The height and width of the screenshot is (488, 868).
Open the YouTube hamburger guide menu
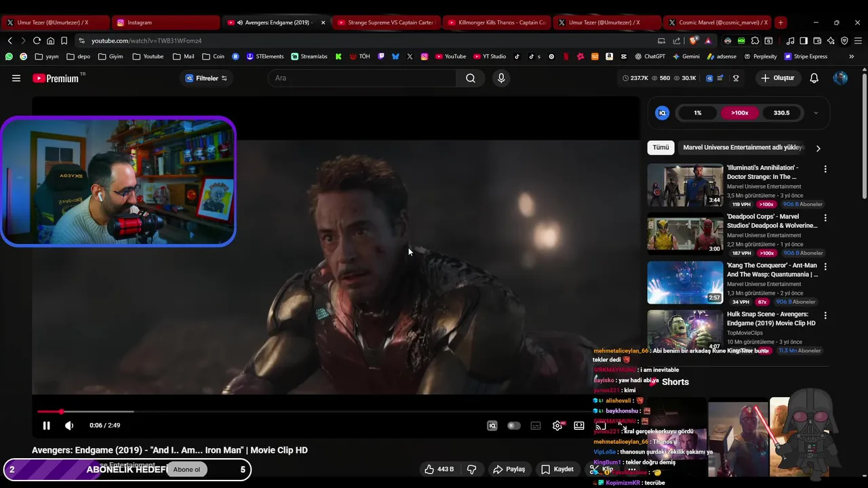click(x=16, y=78)
